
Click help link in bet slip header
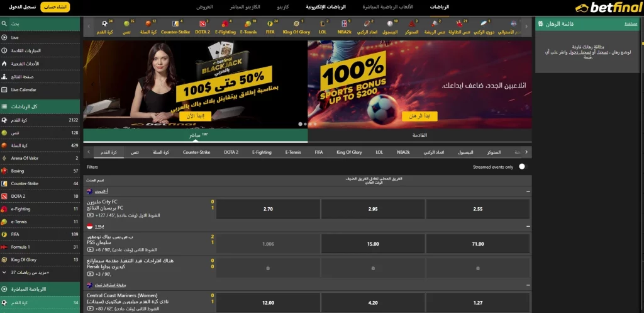(x=631, y=24)
